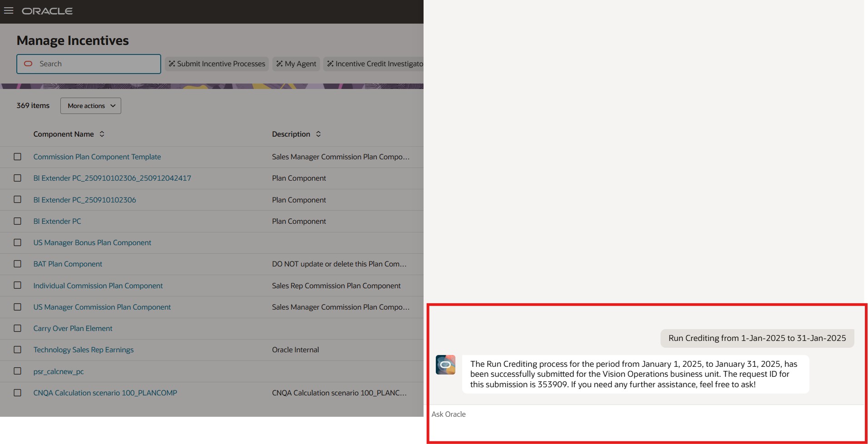Open the BI Extender PC link

coord(57,221)
